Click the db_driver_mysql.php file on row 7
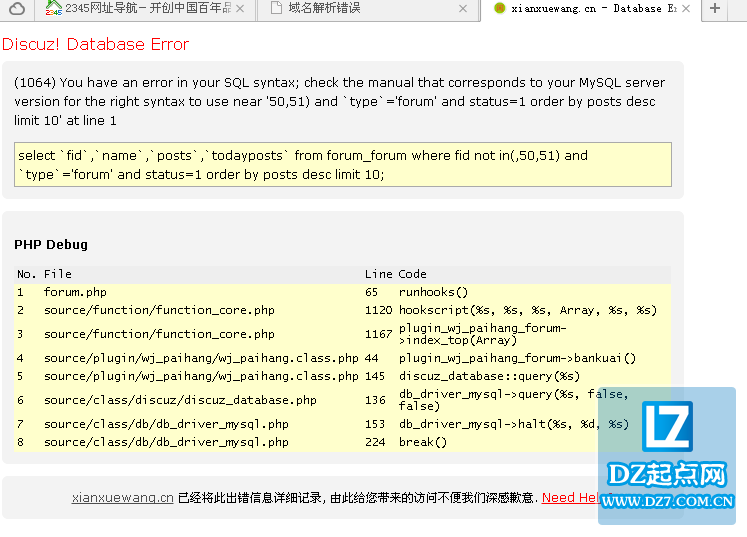Screen dimensions: 747x537 click(166, 424)
